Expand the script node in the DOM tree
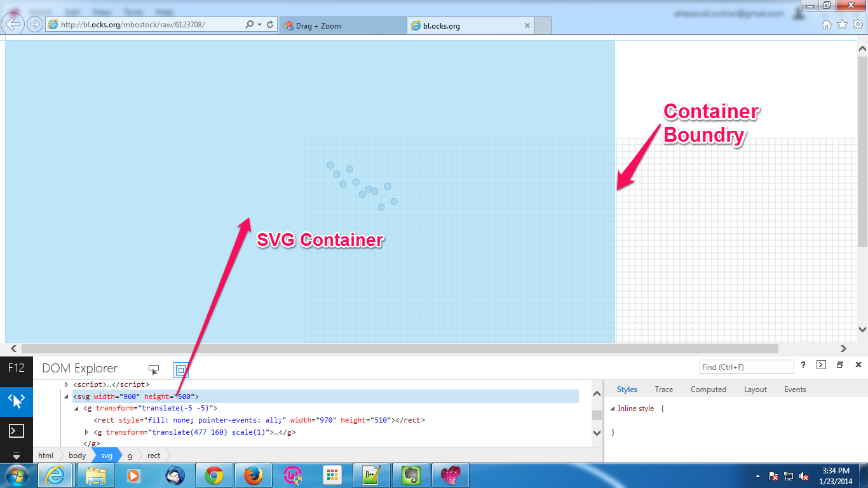868x488 pixels. [x=66, y=384]
